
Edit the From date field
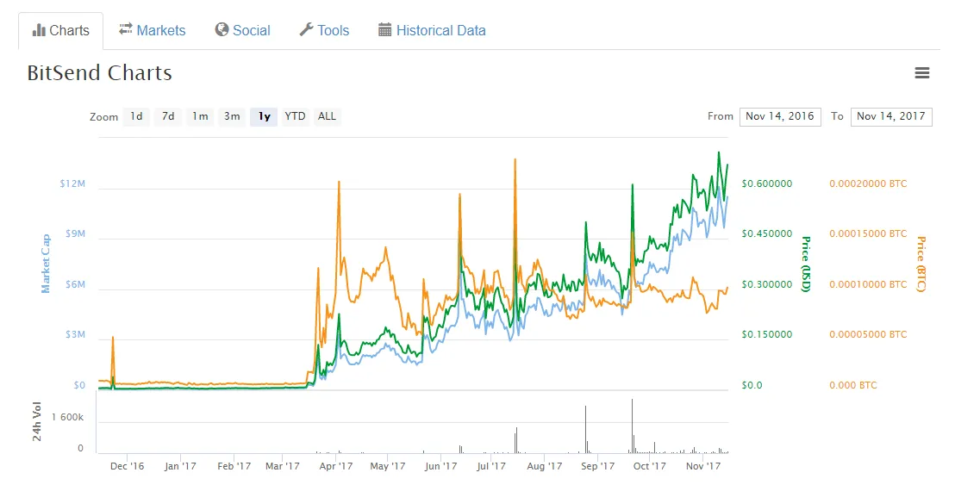(780, 116)
